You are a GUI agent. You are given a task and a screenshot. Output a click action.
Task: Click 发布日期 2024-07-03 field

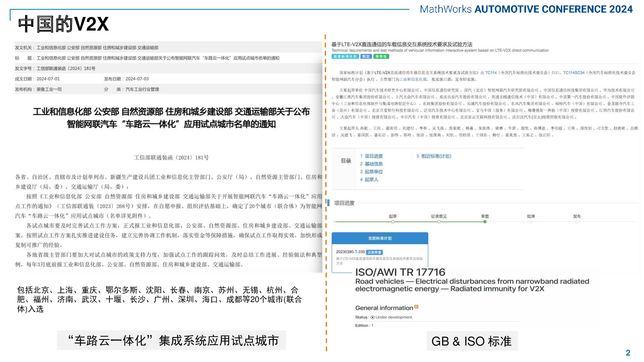(x=126, y=79)
